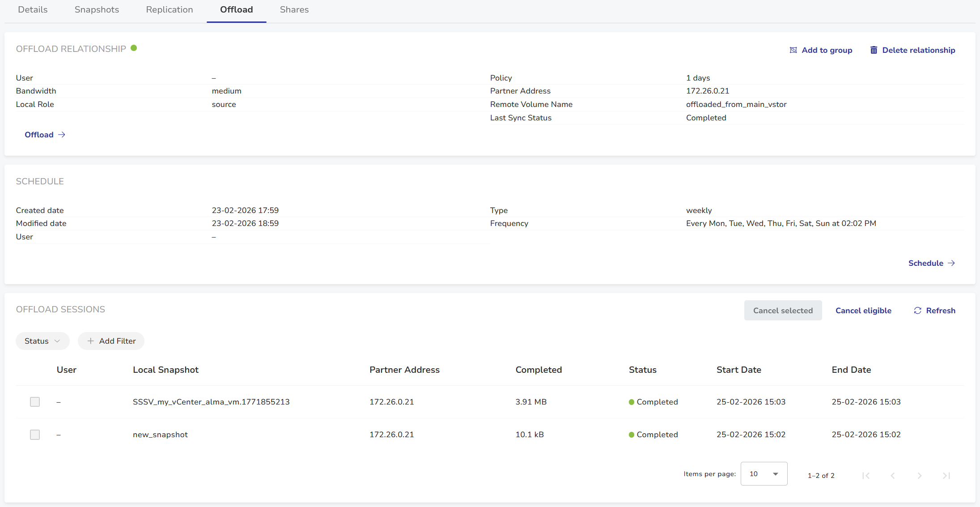The image size is (980, 507).
Task: Switch to the Snapshots tab
Action: 97,10
